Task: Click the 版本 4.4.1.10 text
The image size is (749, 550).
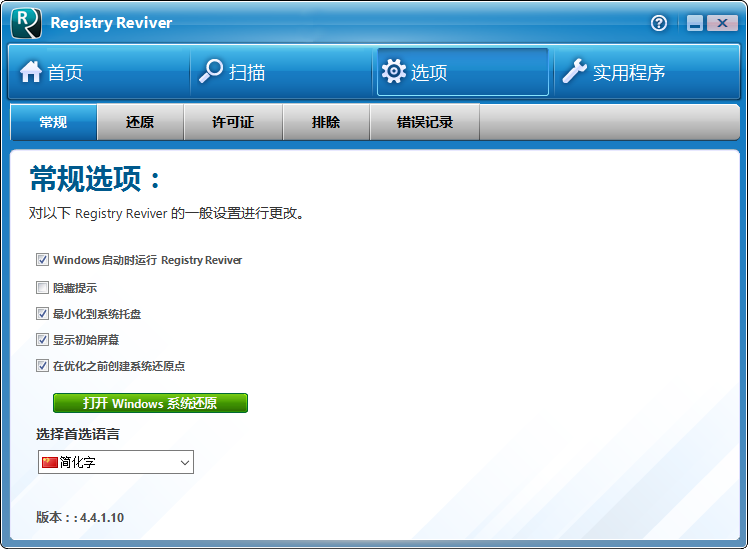Action: point(80,517)
